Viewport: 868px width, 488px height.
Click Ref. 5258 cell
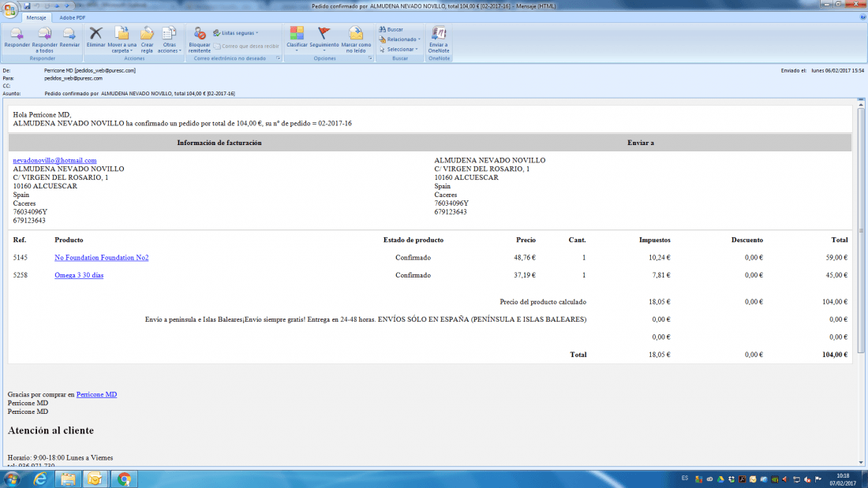pos(21,276)
